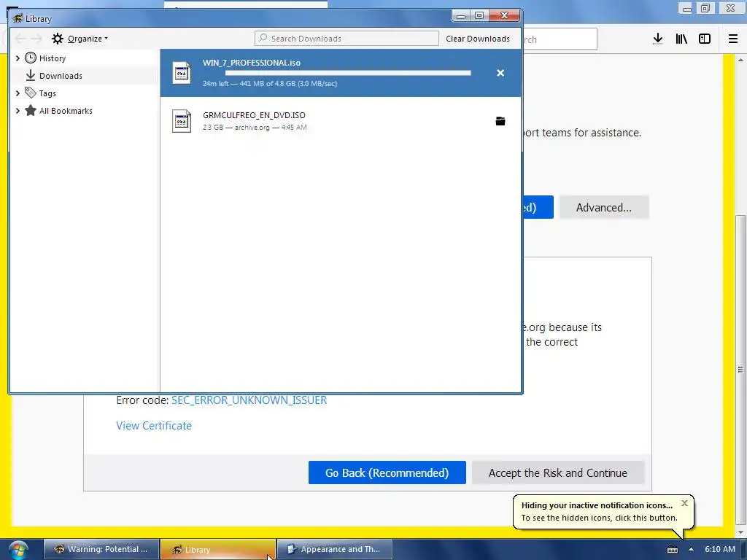Click the Firefox page scrollbar up arrow
The height and width of the screenshot is (560, 747).
740,60
